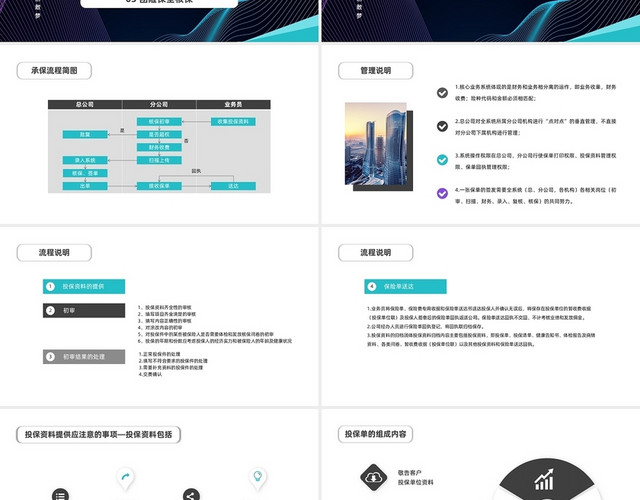Click the 保险单送达 teal step bar

click(405, 287)
